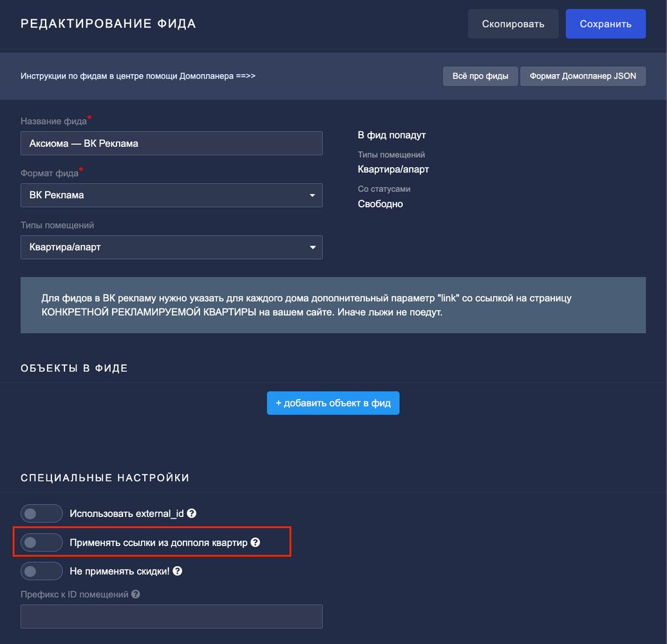This screenshot has height=644, width=667.
Task: Open the 'Формат фида' dropdown
Action: pos(171,195)
